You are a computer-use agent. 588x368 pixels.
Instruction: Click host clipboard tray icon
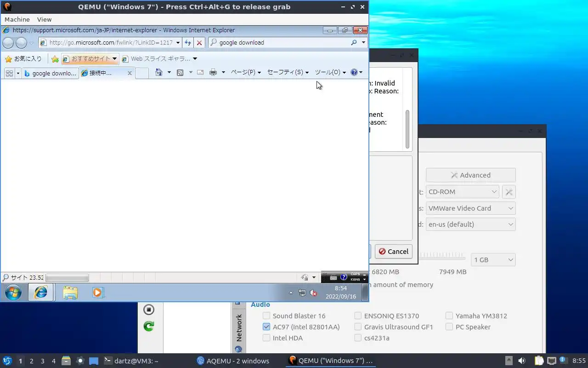tap(539, 361)
